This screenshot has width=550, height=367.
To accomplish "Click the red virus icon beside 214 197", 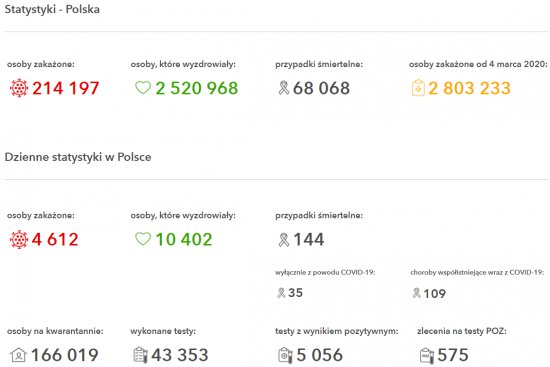I will (x=19, y=88).
